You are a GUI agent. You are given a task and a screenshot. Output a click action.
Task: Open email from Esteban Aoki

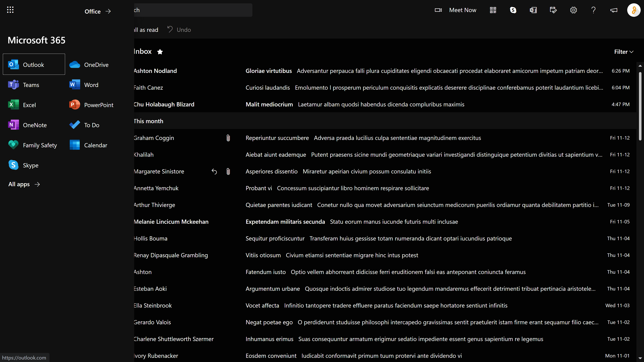click(x=385, y=288)
